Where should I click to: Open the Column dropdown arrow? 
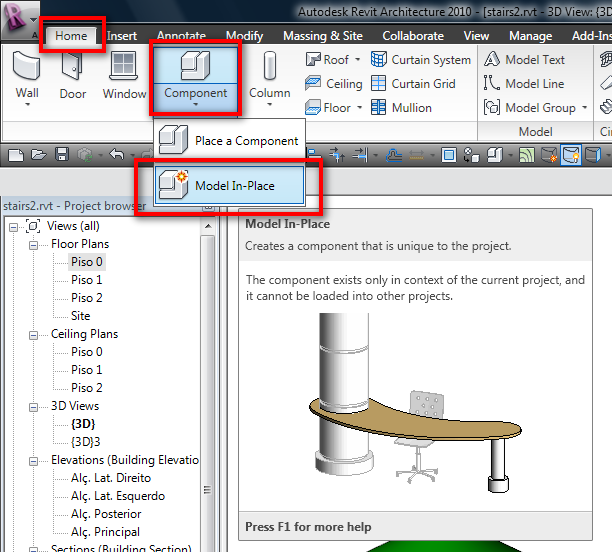pyautogui.click(x=269, y=105)
